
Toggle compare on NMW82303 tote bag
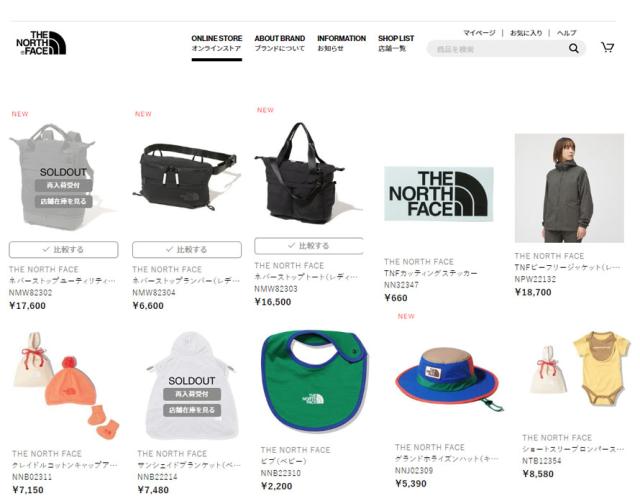click(309, 246)
